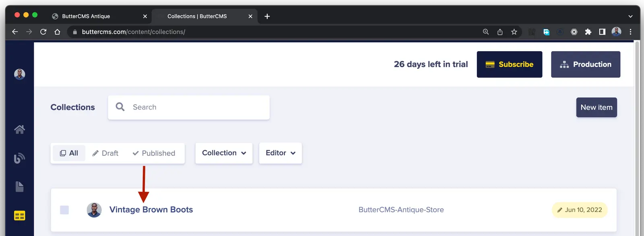
Task: Show All collection items
Action: coord(69,153)
